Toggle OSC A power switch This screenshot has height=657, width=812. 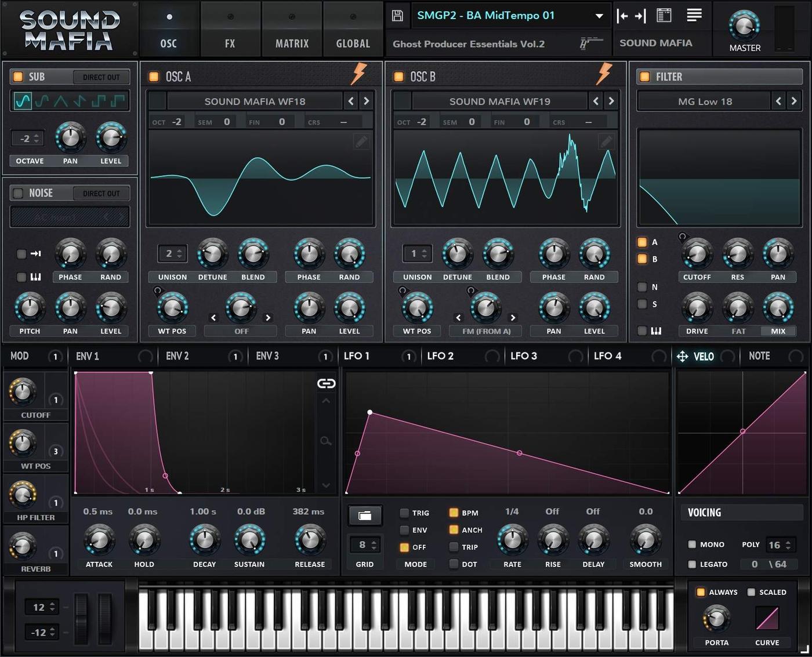(154, 77)
